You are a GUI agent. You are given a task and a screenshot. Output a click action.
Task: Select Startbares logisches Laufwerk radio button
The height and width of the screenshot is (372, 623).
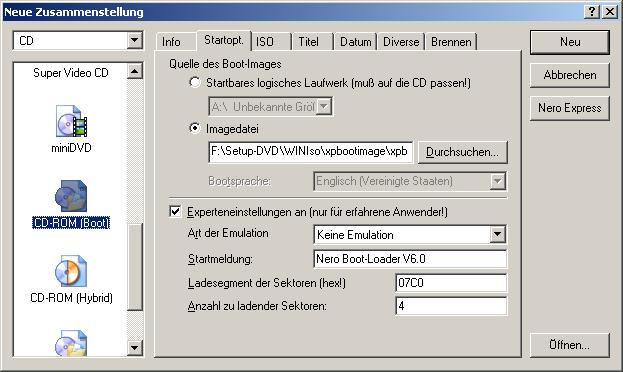coord(195,83)
